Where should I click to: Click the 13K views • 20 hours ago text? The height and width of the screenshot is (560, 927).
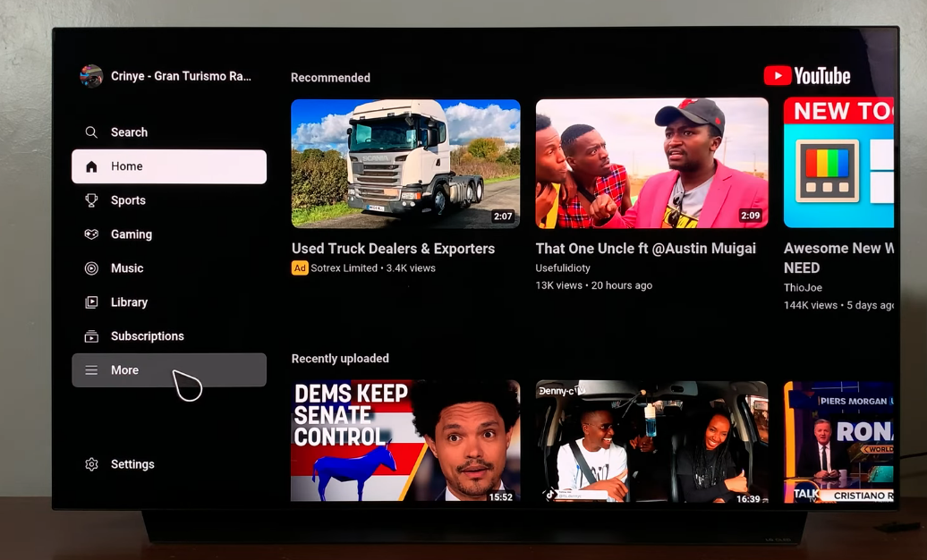click(x=593, y=285)
